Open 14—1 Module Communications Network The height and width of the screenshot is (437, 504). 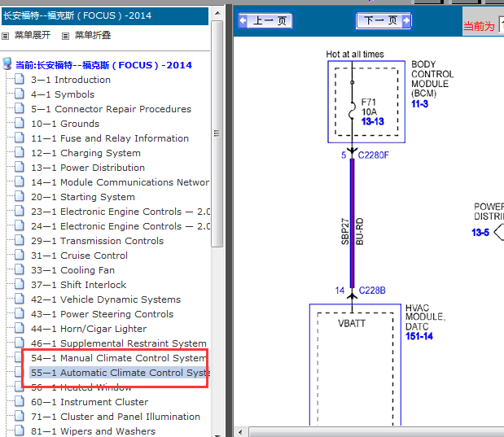121,182
